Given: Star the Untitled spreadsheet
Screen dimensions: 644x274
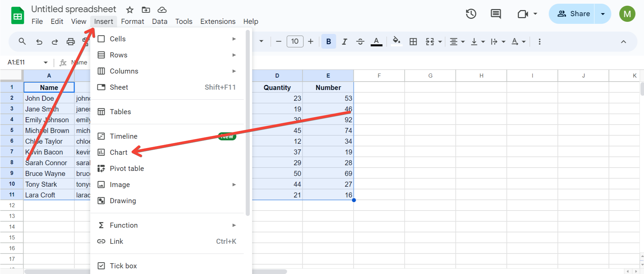Looking at the screenshot, I should pos(130,10).
